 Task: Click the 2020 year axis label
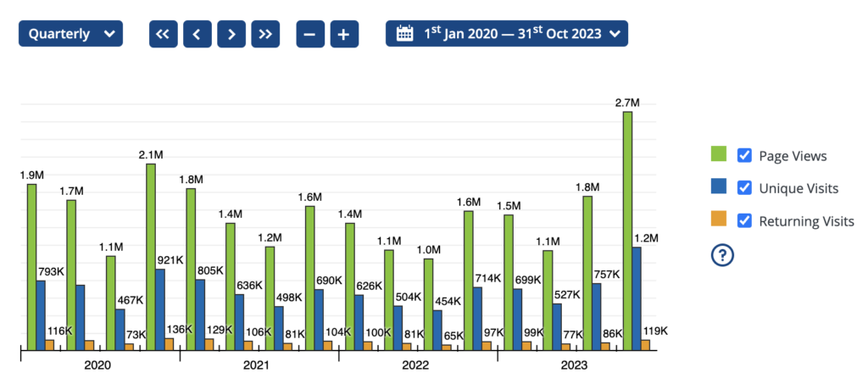pos(97,365)
